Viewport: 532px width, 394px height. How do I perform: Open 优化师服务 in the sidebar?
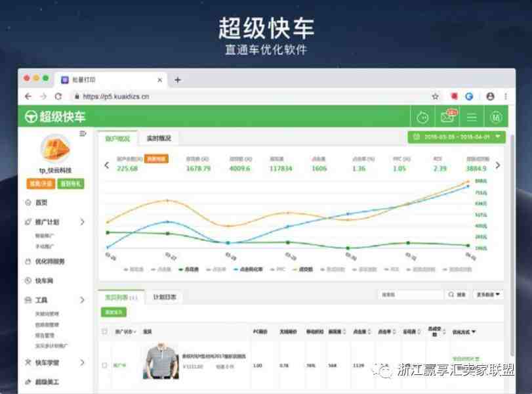point(50,261)
